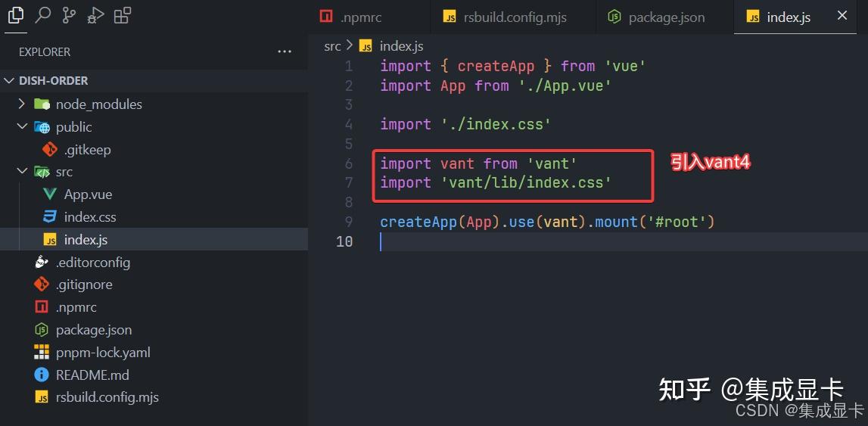This screenshot has width=868, height=426.
Task: Click the CSS icon beside index.css
Action: point(50,217)
